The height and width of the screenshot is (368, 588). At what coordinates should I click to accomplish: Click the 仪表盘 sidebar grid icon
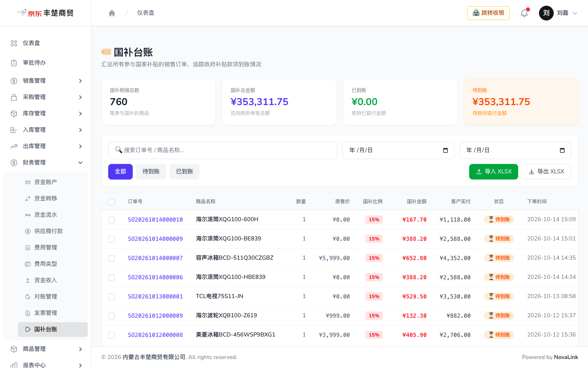click(14, 43)
